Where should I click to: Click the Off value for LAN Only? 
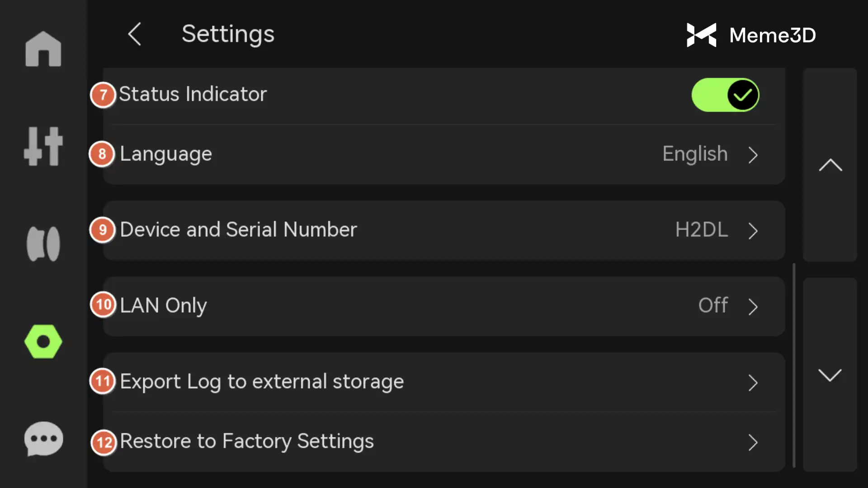click(713, 305)
